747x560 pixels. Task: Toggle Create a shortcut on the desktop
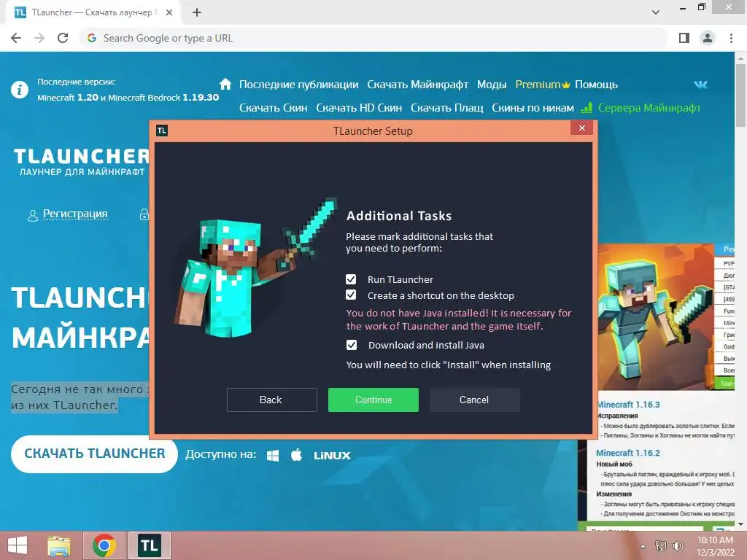click(351, 295)
